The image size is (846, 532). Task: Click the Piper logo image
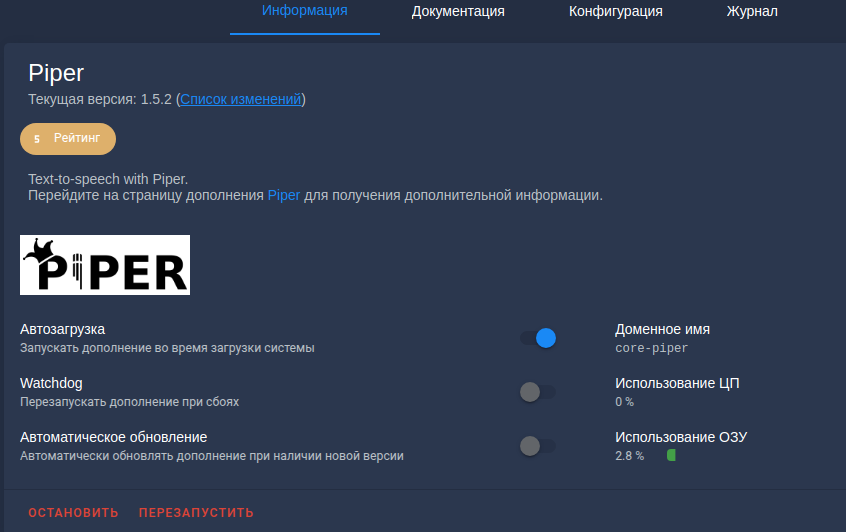pos(105,265)
